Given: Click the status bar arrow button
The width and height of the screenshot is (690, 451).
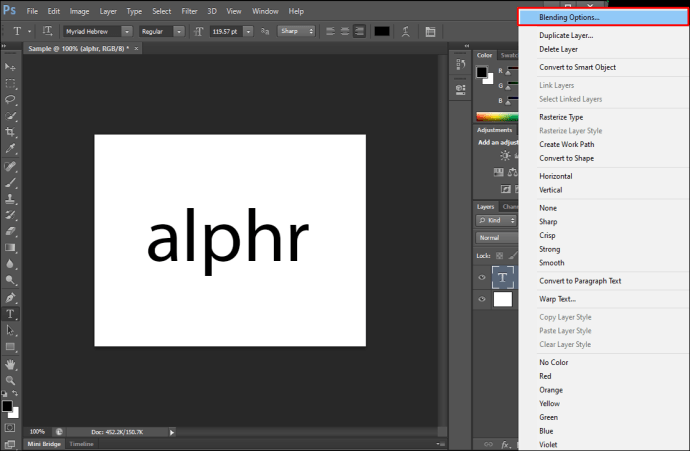Looking at the screenshot, I should tap(172, 432).
